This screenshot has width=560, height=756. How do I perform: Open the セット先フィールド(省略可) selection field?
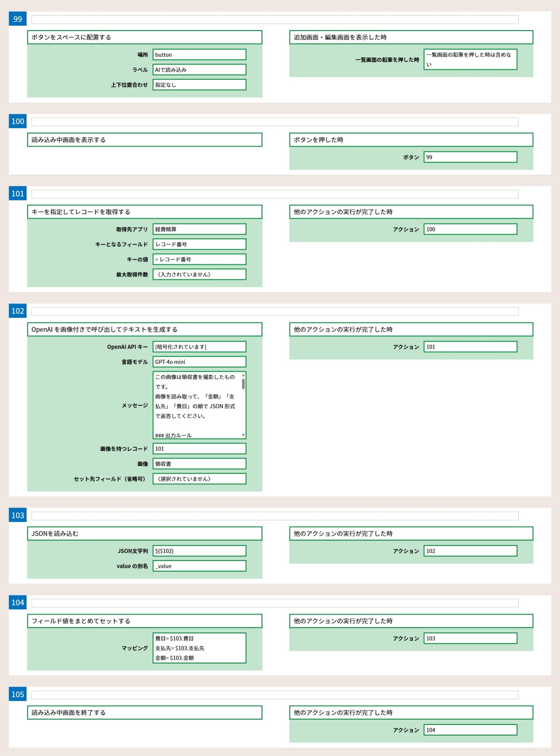(199, 479)
